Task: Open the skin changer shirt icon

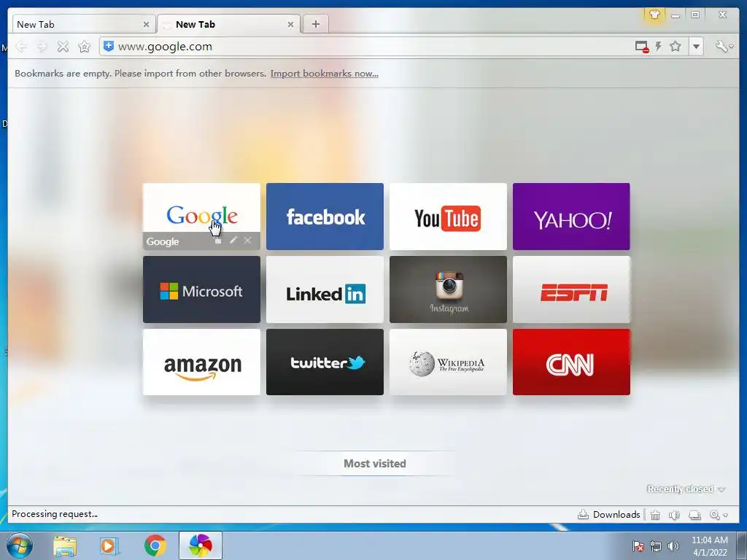Action: [x=654, y=15]
